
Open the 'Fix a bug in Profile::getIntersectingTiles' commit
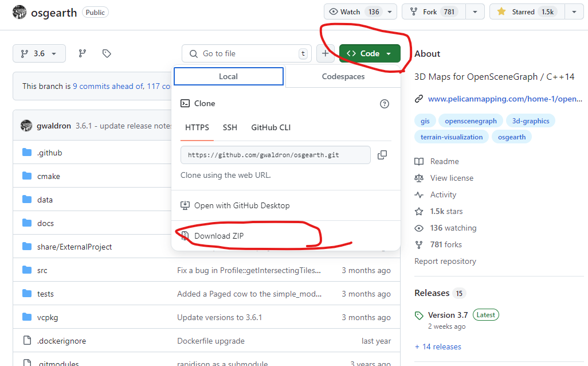[x=249, y=270]
